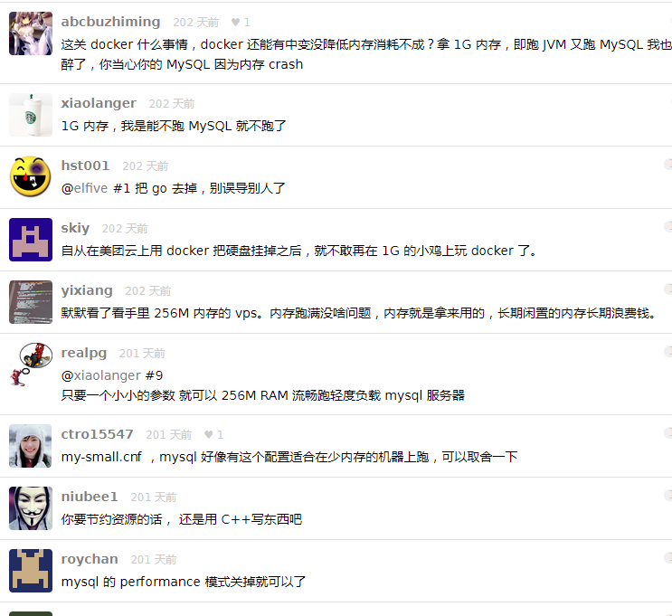Click skiy's purple pixel avatar
The image size is (672, 616).
(x=31, y=240)
